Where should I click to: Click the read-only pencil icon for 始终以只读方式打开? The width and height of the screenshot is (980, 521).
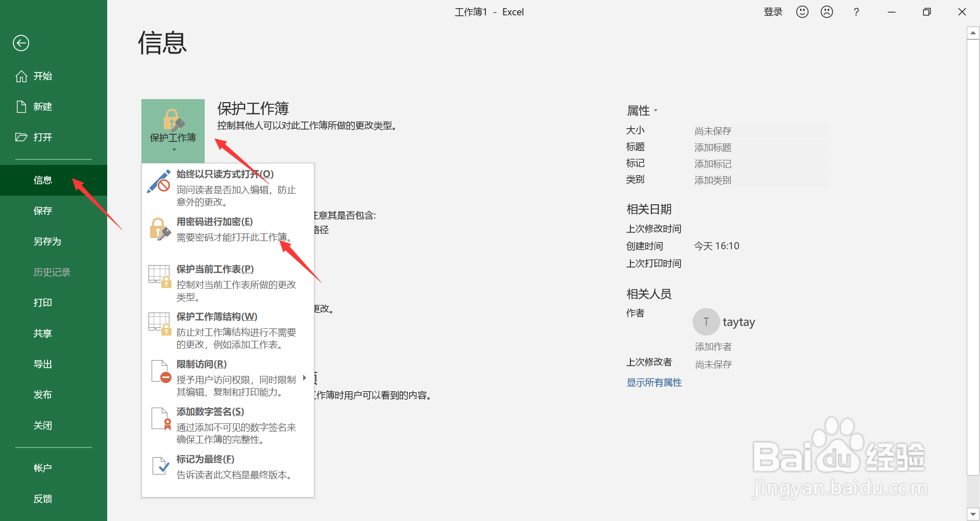(159, 181)
